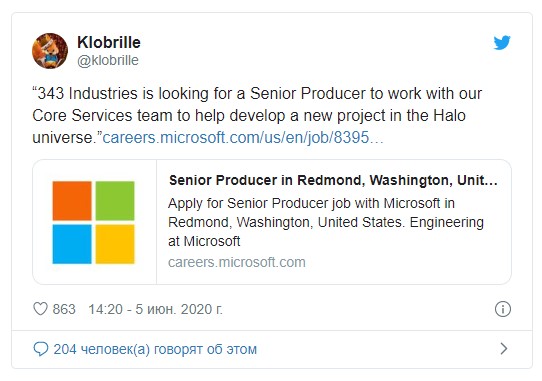542x381 pixels.
Task: Open the careers.microsoft.com job link in tweet
Action: point(243,138)
